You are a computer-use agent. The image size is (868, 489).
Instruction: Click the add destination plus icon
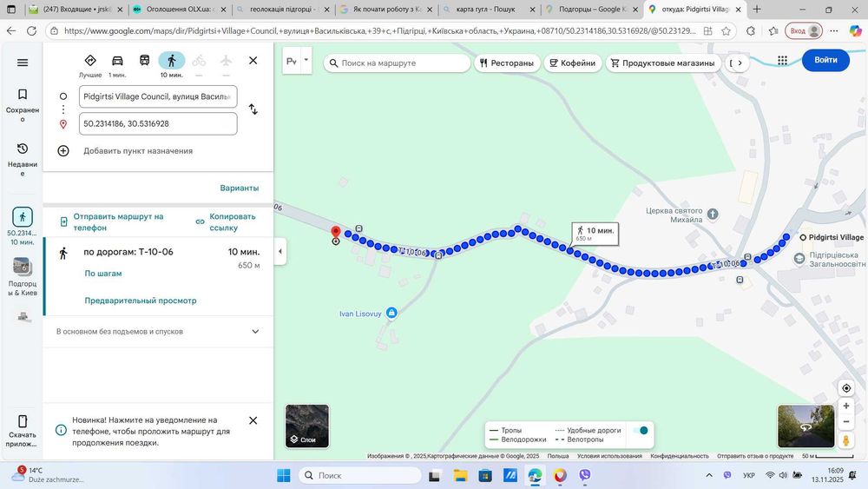(x=63, y=150)
